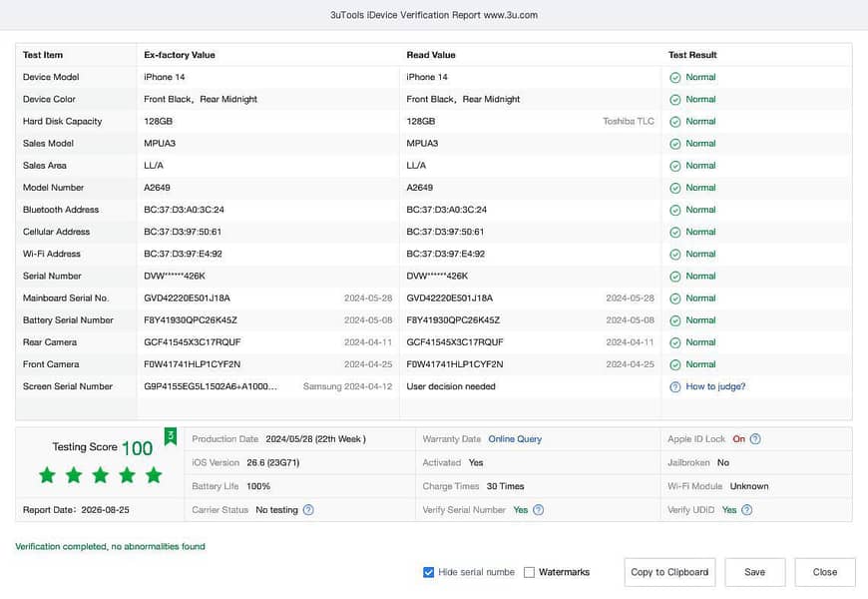Click the Wi-Fi Module Unknown value

pos(749,486)
